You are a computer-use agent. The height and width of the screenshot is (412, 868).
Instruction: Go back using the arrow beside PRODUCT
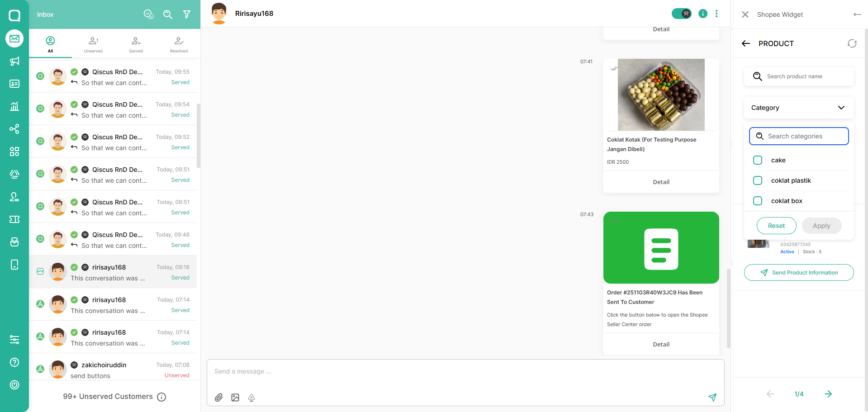(746, 43)
